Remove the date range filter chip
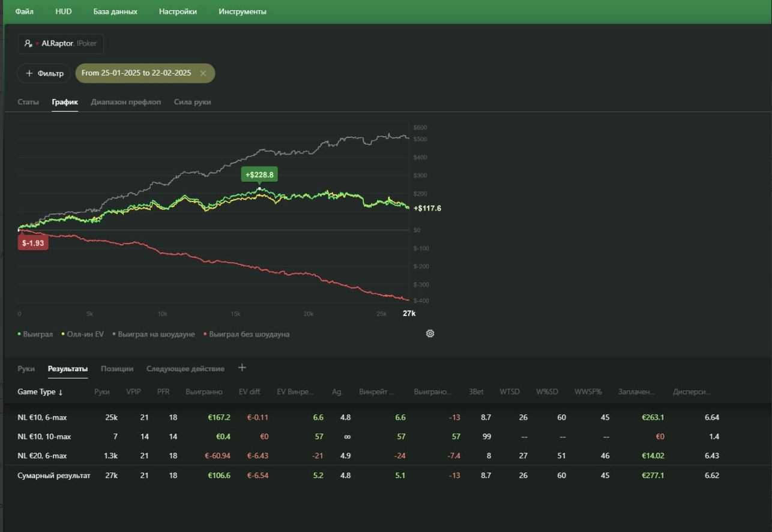Viewport: 772px width, 532px height. click(x=203, y=73)
